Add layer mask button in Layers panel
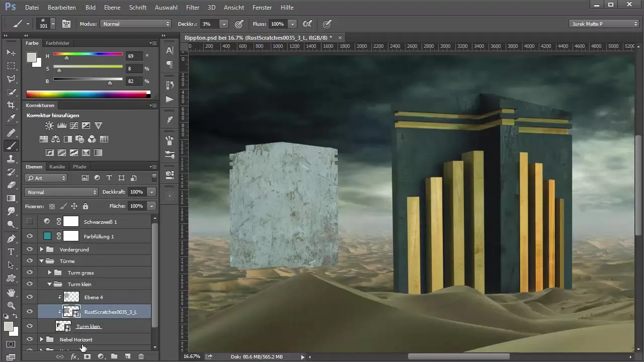 click(87, 356)
